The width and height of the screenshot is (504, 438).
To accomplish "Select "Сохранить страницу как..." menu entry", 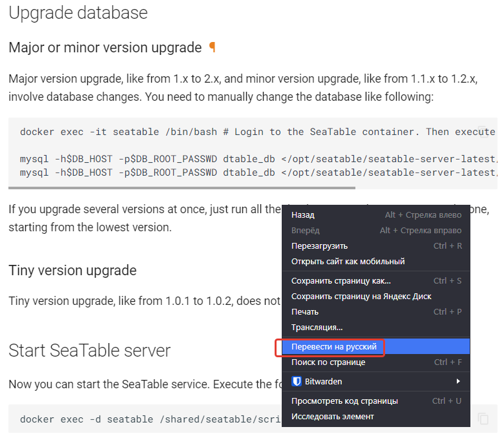I will pos(341,280).
